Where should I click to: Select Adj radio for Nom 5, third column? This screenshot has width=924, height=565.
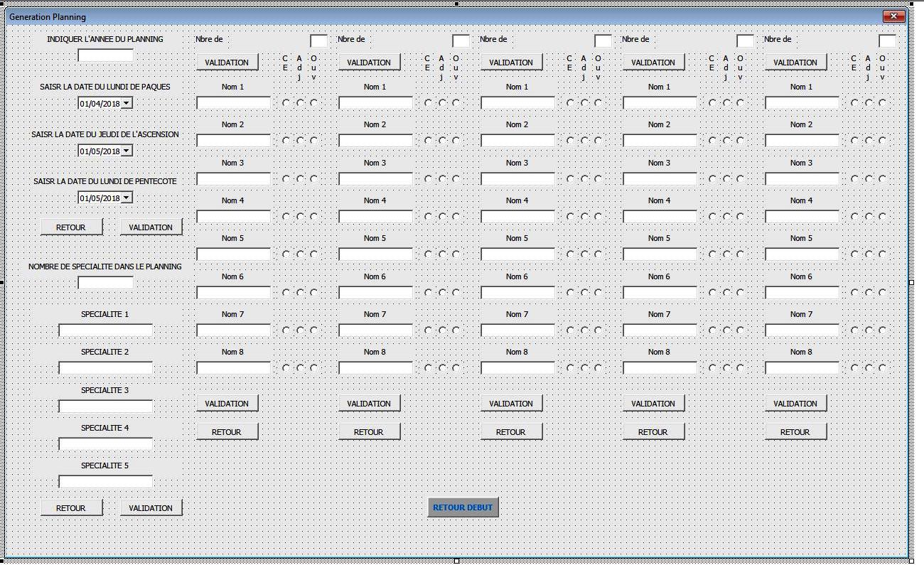[584, 254]
